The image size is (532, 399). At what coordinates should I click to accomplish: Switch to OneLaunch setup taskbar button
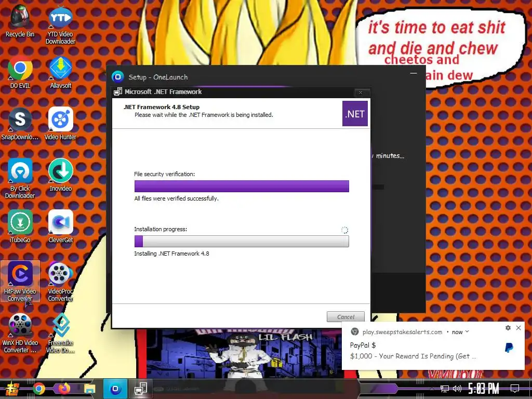[x=115, y=389]
